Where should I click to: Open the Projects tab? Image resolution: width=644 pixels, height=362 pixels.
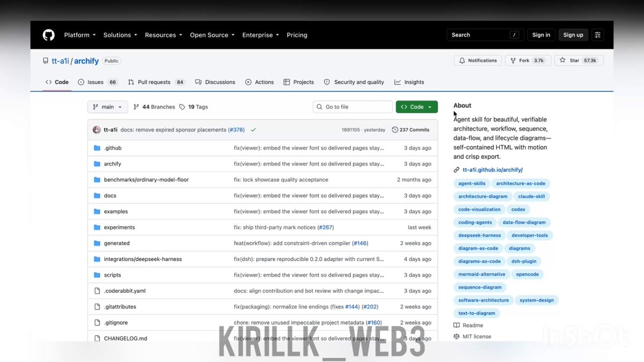coord(299,82)
